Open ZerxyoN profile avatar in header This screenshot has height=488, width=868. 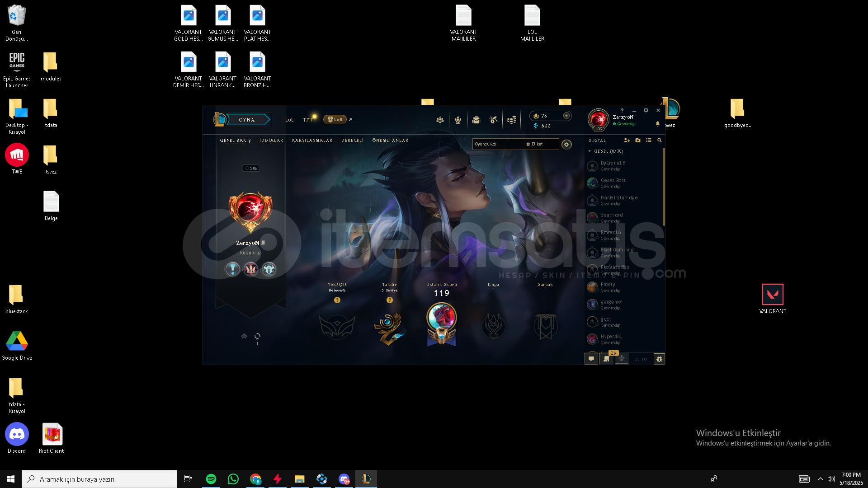(598, 119)
